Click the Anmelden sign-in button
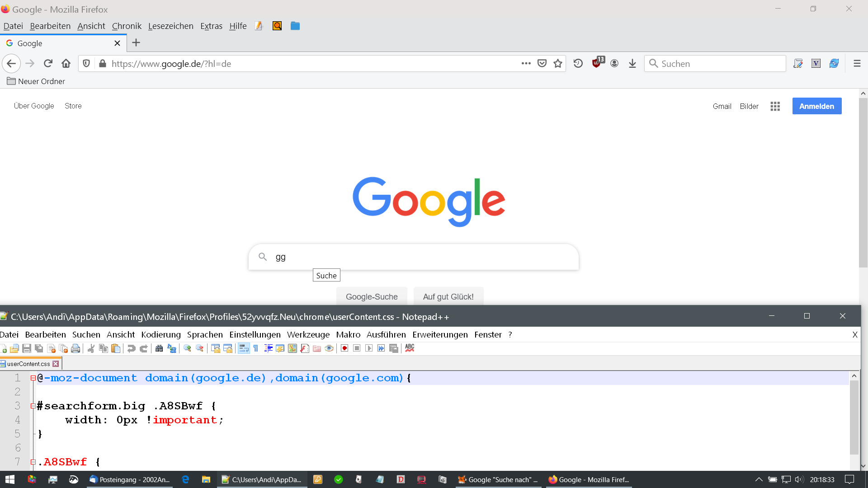868x488 pixels. [816, 106]
